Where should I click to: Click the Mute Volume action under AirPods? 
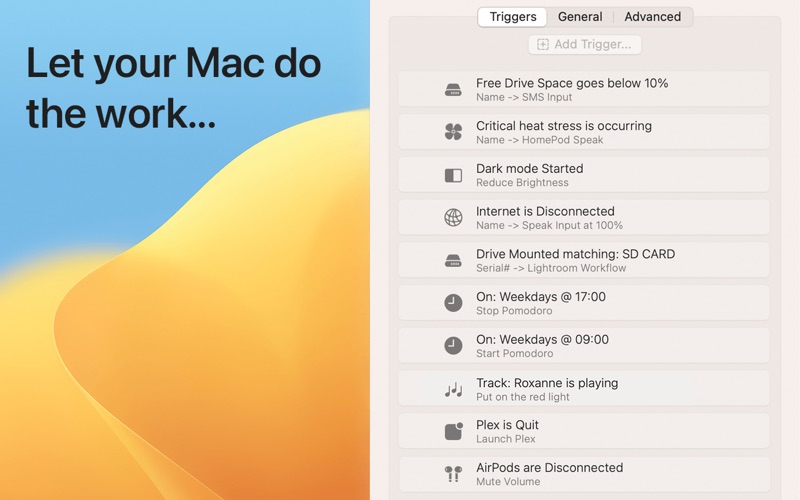tap(510, 482)
